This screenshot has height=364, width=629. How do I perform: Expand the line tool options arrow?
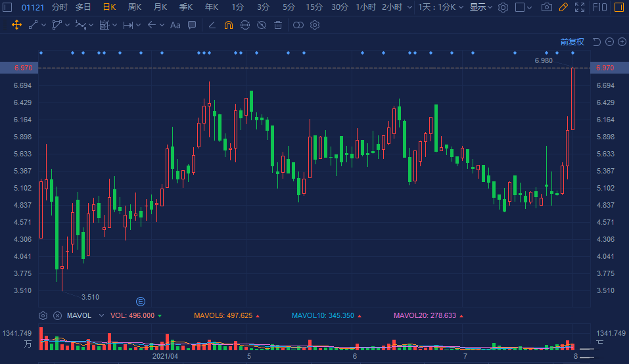point(44,25)
